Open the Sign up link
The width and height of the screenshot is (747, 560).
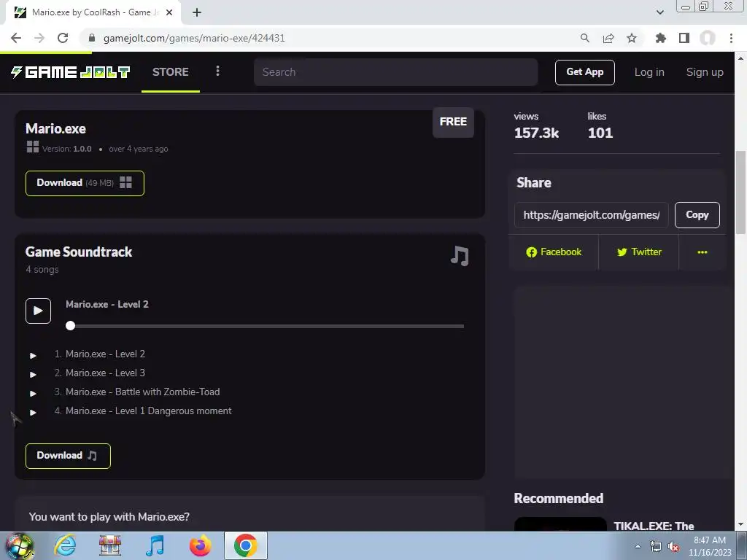pyautogui.click(x=705, y=72)
